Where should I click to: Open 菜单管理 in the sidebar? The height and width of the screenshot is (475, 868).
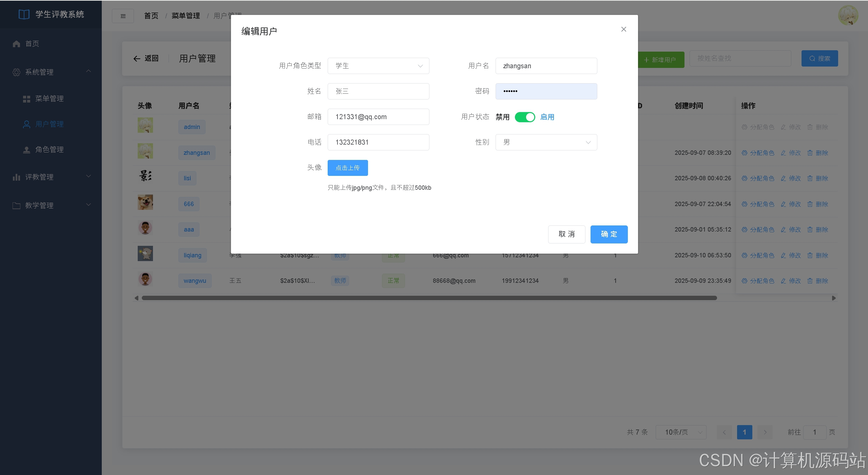tap(51, 99)
